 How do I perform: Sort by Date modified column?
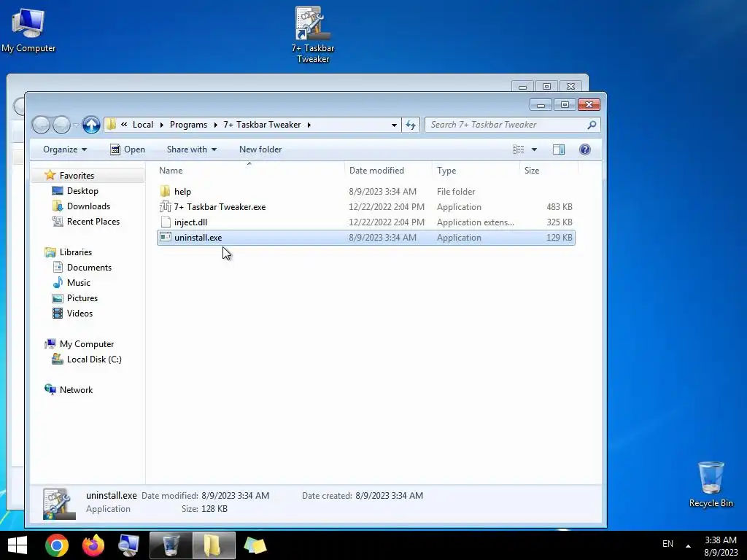388,171
